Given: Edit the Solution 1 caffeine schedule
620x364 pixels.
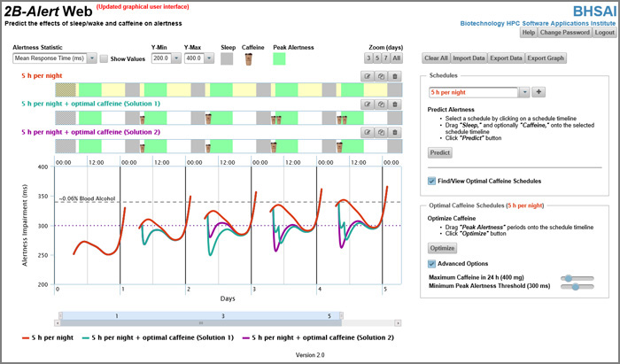Looking at the screenshot, I should tap(368, 105).
